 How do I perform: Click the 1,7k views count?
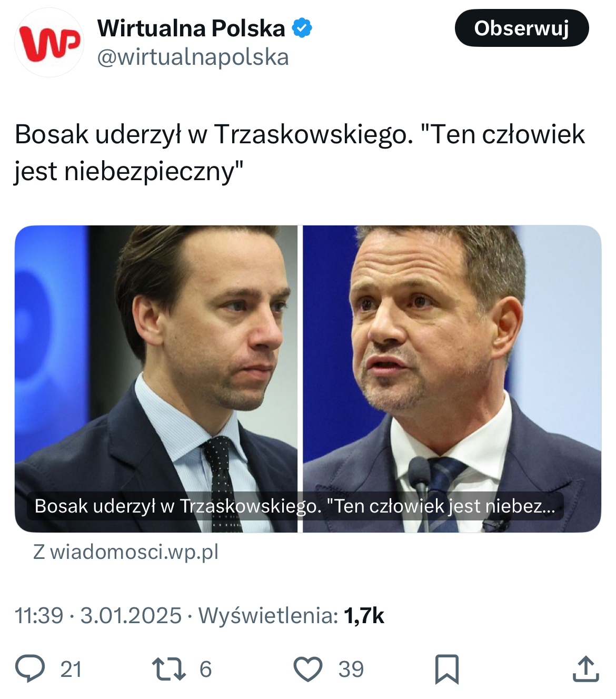364,615
